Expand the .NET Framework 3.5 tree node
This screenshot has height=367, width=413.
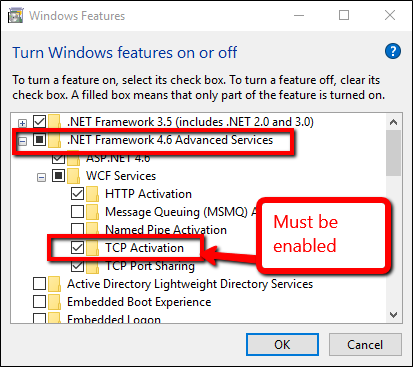(x=22, y=124)
